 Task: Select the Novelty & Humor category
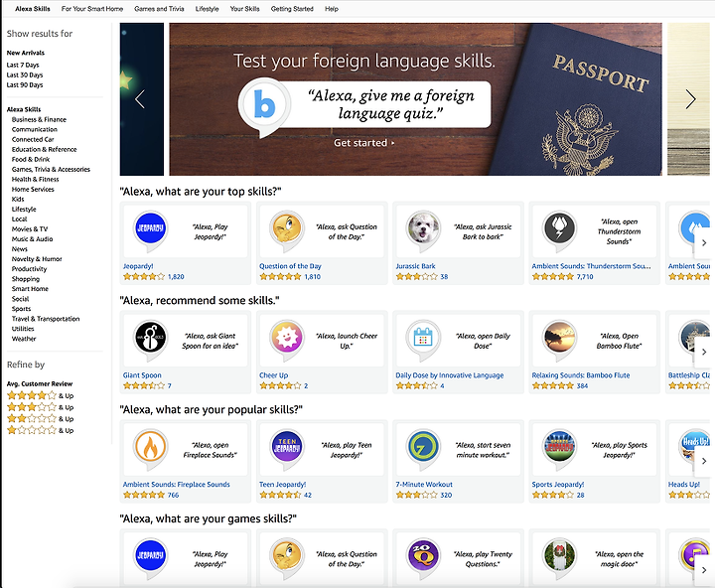37,259
